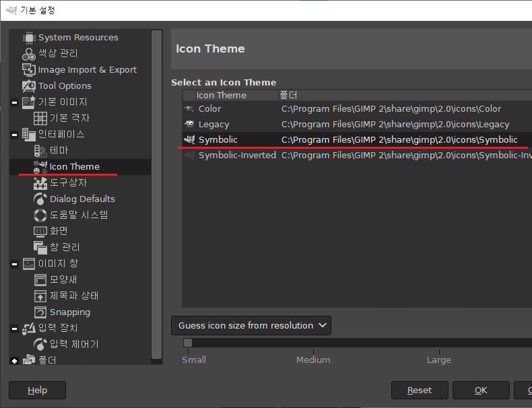Click the 기본 격자 grid icon

coord(40,118)
